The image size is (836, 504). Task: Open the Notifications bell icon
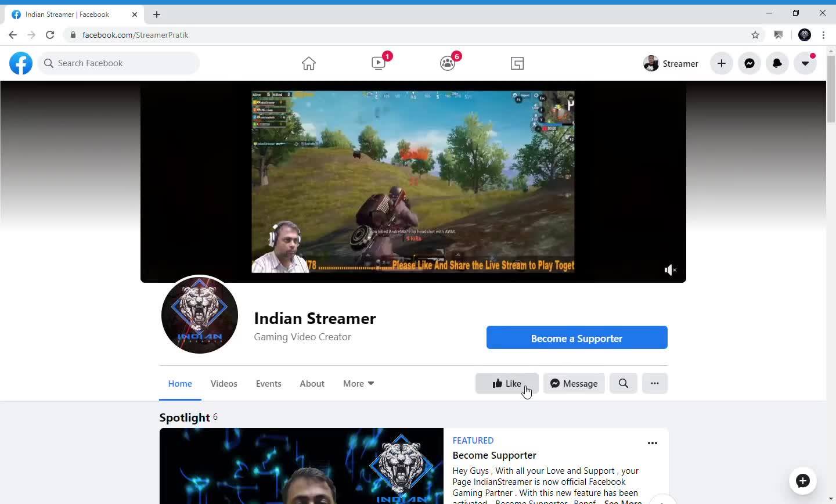click(777, 63)
